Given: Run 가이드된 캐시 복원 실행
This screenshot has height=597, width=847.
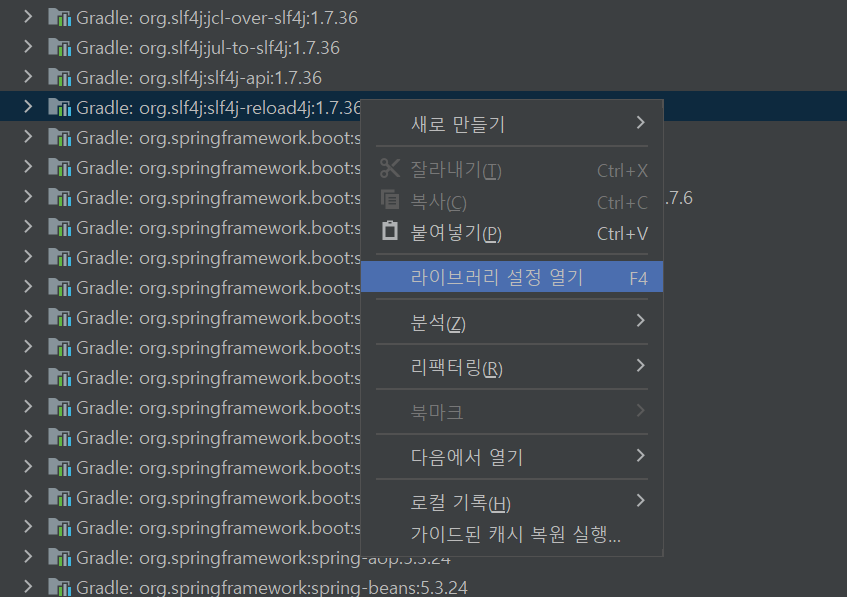Looking at the screenshot, I should tap(512, 534).
